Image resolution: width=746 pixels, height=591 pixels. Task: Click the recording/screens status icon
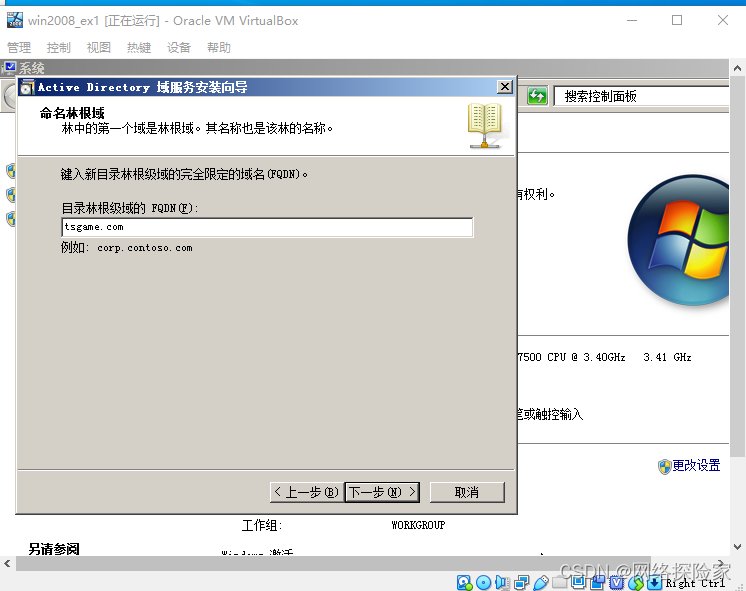point(598,582)
